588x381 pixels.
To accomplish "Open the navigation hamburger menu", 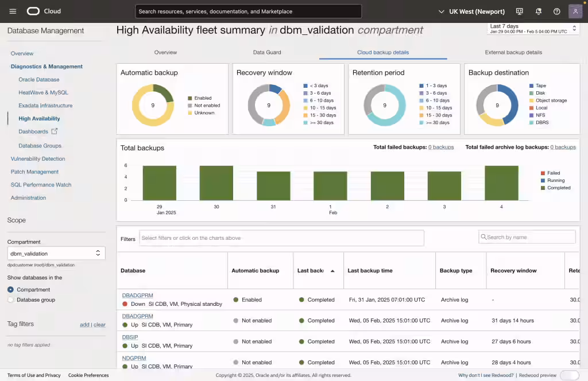I will point(13,10).
